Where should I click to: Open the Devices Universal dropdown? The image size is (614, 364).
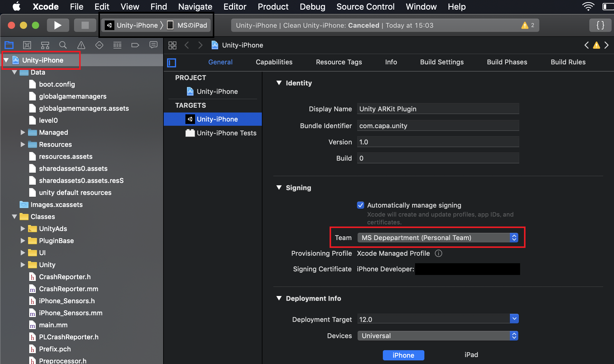[438, 336]
